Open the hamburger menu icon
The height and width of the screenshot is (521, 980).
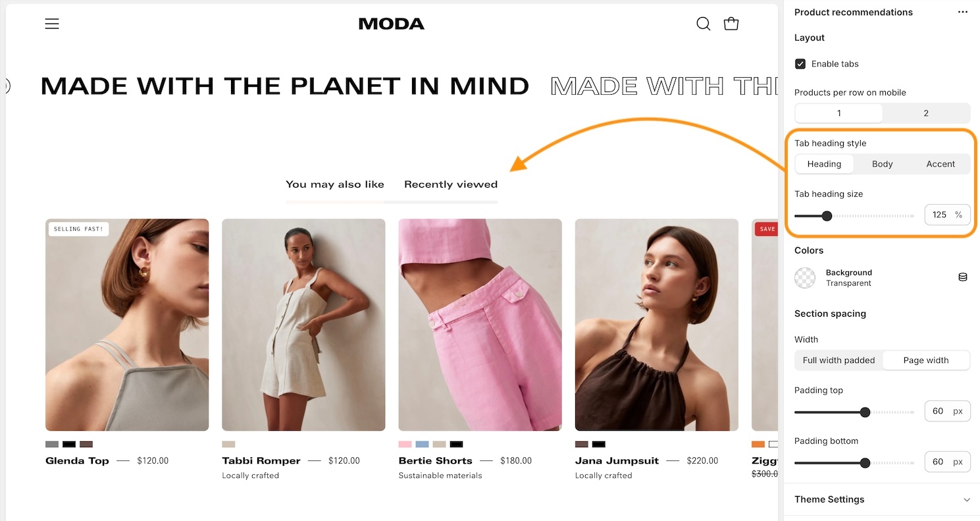[x=52, y=24]
